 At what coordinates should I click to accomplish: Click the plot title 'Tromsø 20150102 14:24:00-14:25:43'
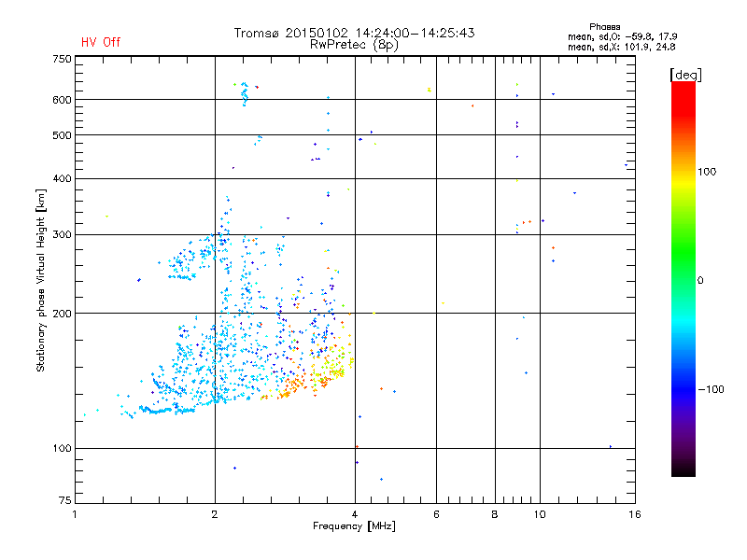[354, 33]
